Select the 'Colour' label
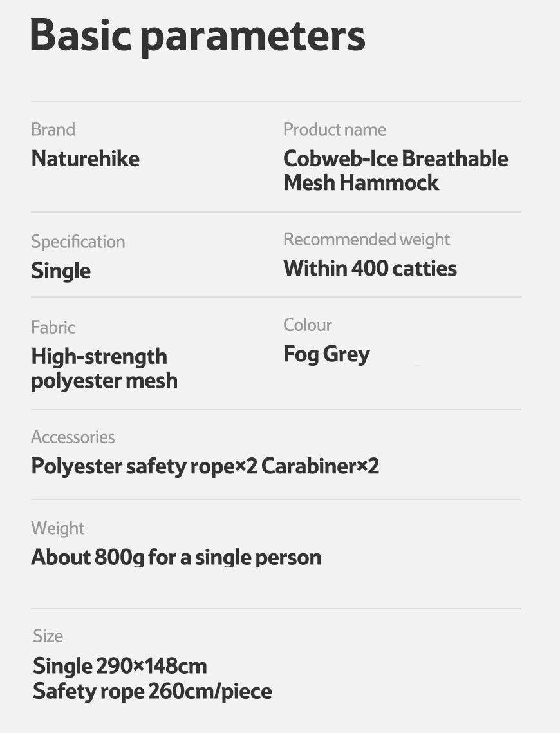560x733 pixels. (x=307, y=325)
